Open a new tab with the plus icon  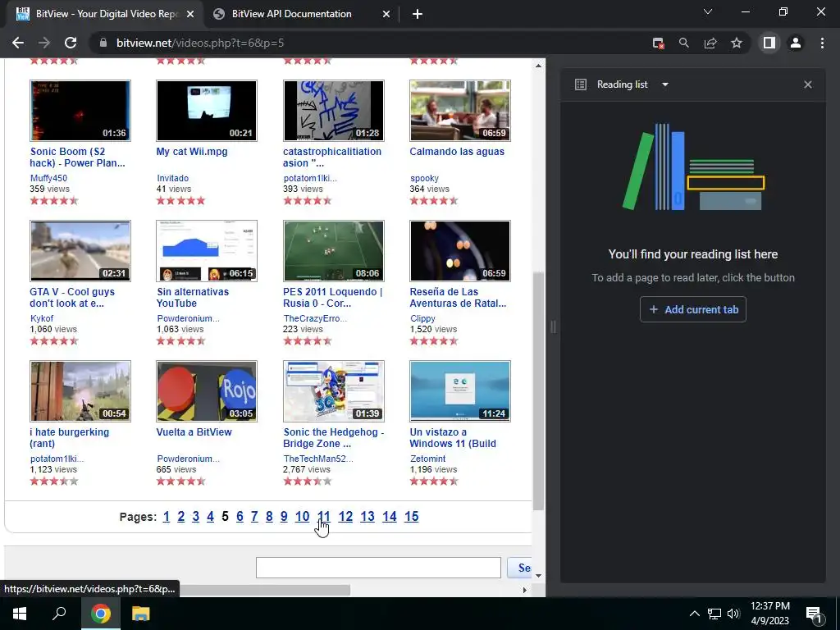click(x=418, y=15)
